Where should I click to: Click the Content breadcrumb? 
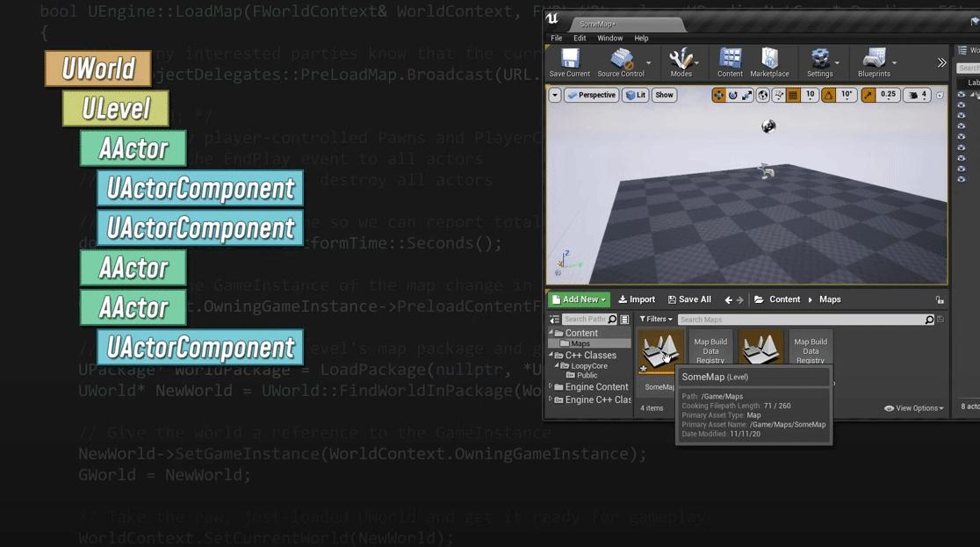pos(784,299)
